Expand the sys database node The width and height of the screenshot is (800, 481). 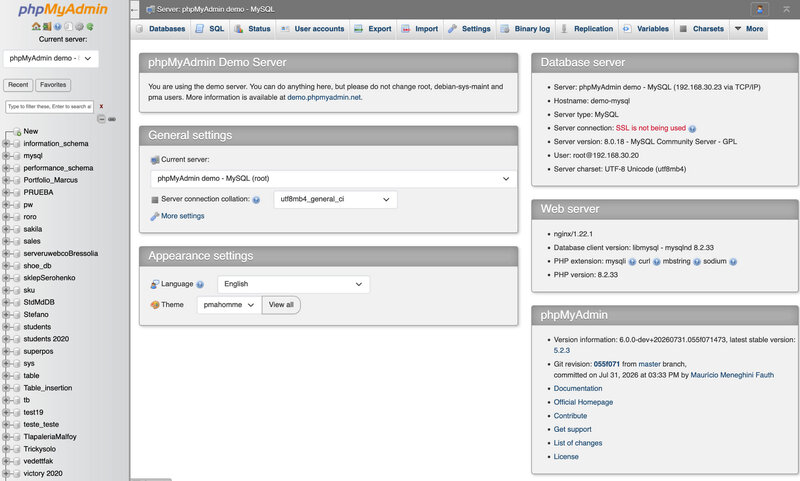pos(6,363)
